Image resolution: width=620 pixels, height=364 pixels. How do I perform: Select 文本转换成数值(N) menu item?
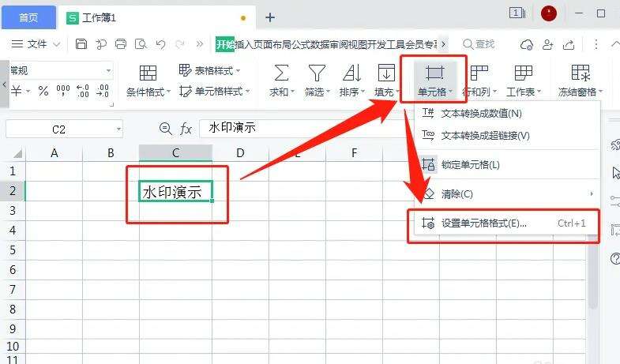[x=507, y=114]
